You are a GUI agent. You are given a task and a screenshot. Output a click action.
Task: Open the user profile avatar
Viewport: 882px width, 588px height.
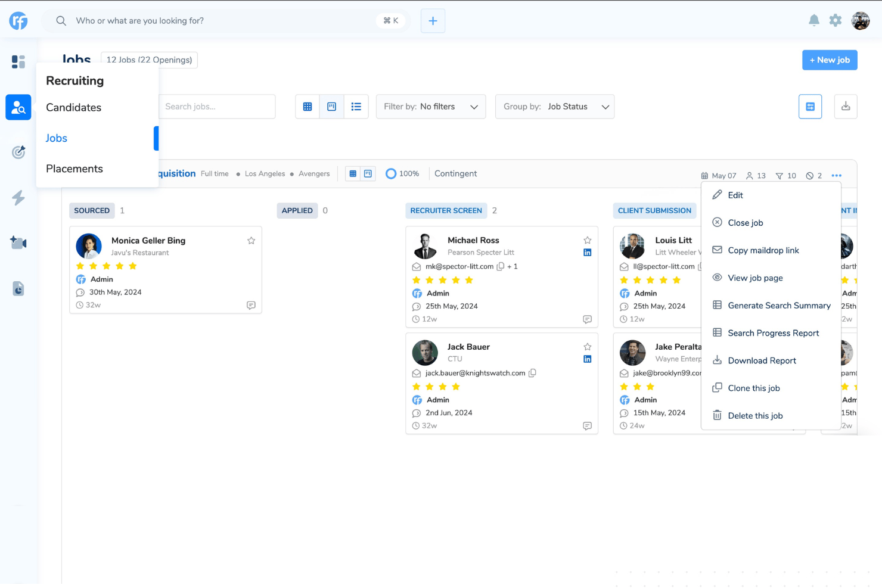tap(861, 20)
